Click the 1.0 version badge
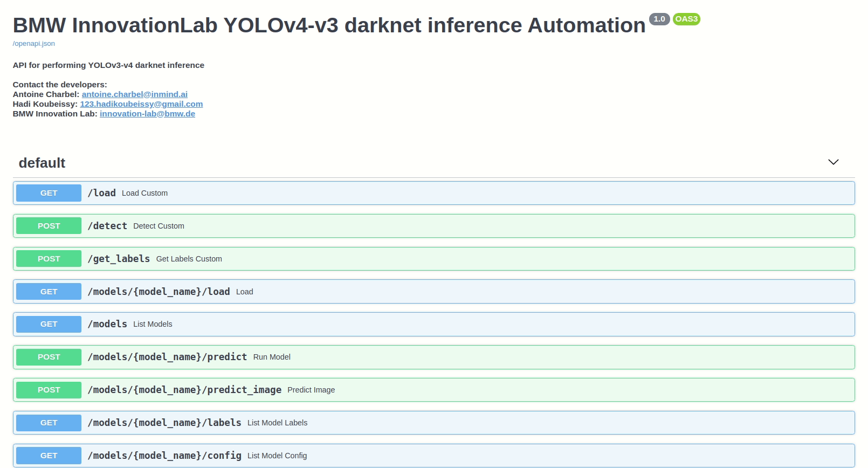 [x=659, y=19]
